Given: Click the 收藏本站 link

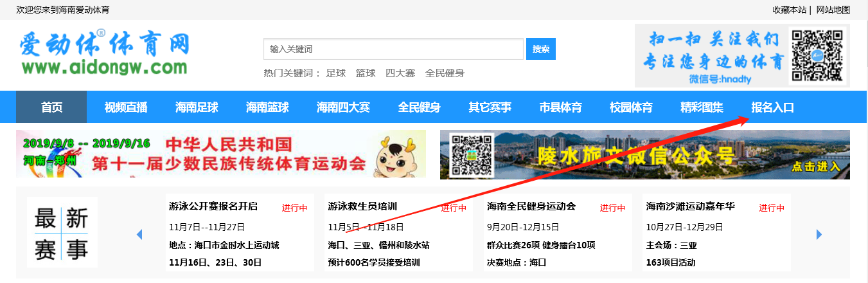Looking at the screenshot, I should point(789,10).
